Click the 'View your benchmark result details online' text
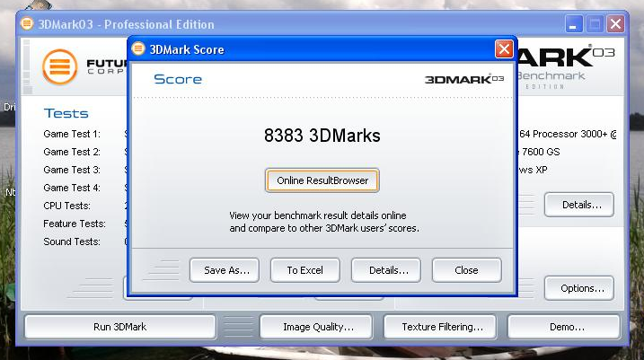 click(318, 215)
